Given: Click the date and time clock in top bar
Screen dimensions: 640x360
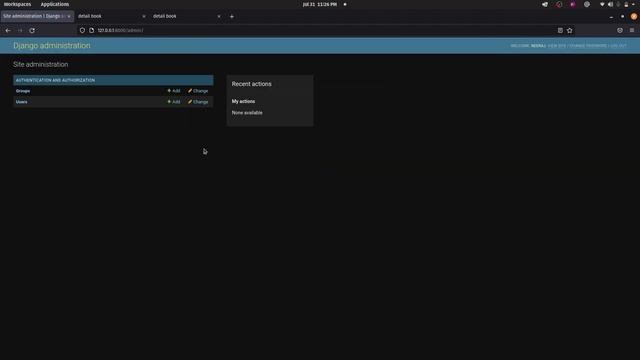Looking at the screenshot, I should [320, 4].
